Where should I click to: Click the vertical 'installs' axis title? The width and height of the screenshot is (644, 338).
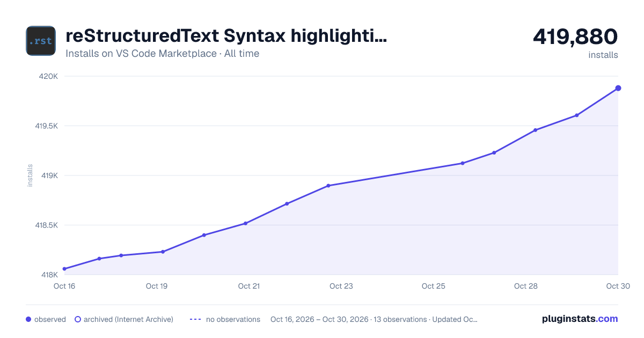30,175
